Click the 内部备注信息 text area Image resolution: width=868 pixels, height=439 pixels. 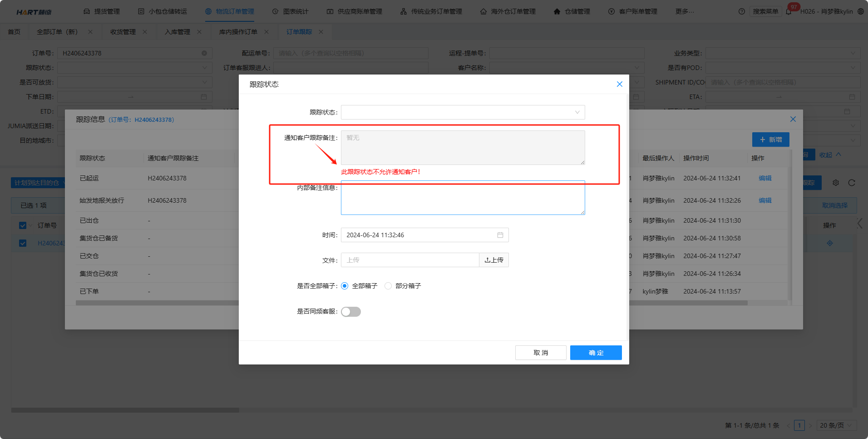(x=463, y=198)
